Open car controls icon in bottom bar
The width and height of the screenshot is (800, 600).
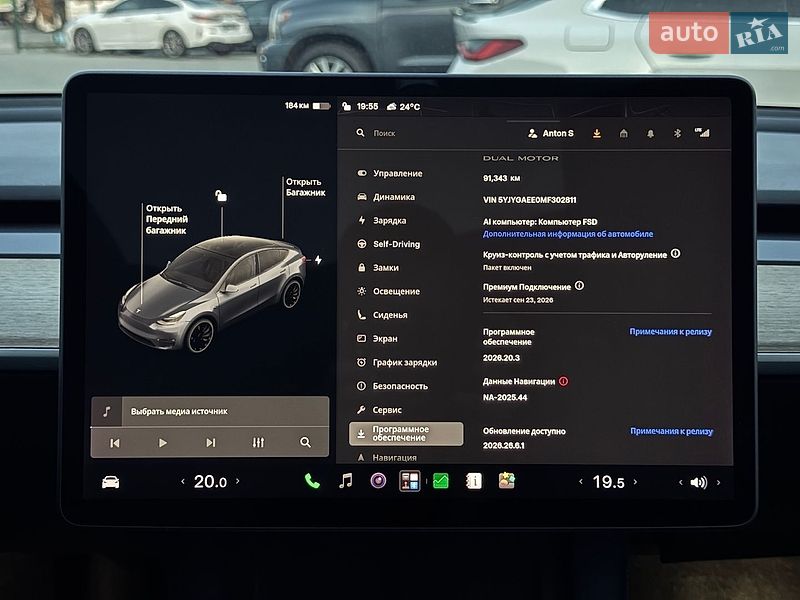(x=110, y=482)
